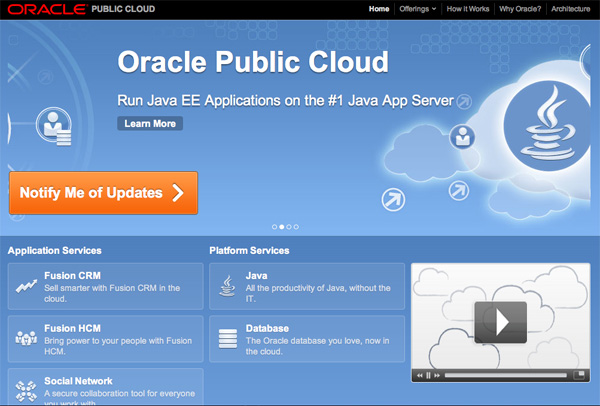The image size is (600, 406).
Task: Click the Oracle Public Cloud banner title
Action: pos(253,62)
